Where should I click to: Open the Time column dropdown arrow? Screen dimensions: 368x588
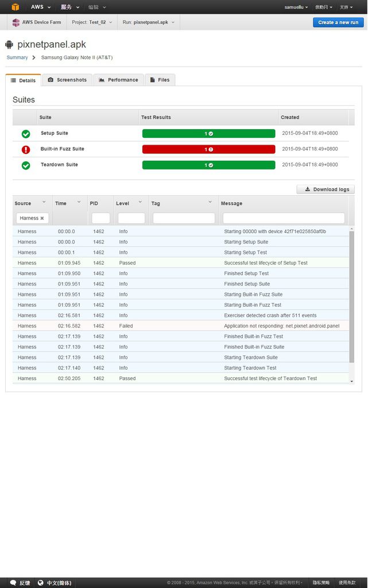79,202
